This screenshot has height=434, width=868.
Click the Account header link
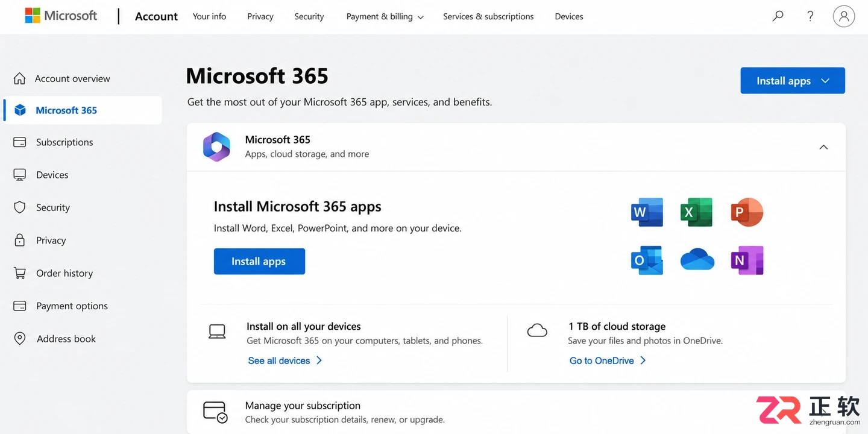tap(156, 17)
